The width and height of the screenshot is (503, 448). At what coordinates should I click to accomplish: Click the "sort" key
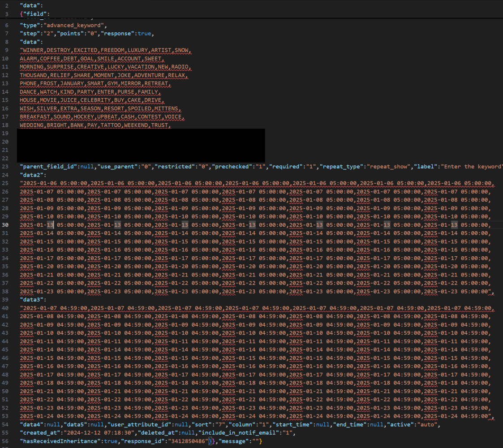tap(202, 424)
